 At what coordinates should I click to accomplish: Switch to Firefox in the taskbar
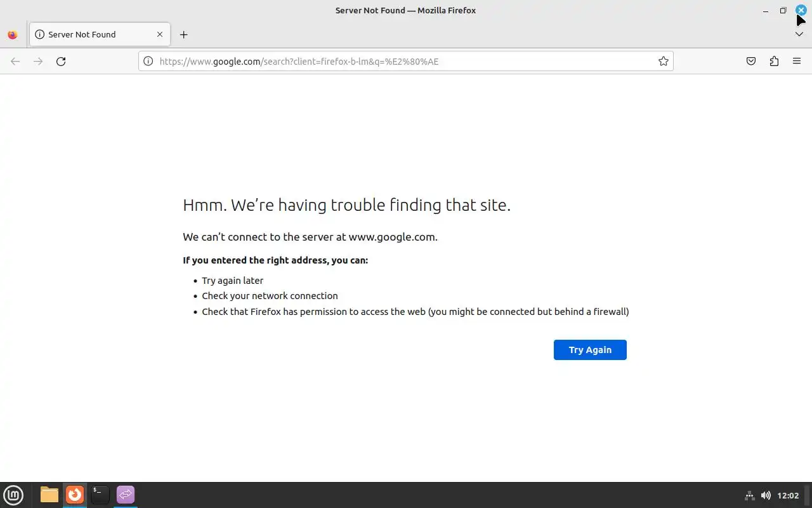click(x=75, y=495)
